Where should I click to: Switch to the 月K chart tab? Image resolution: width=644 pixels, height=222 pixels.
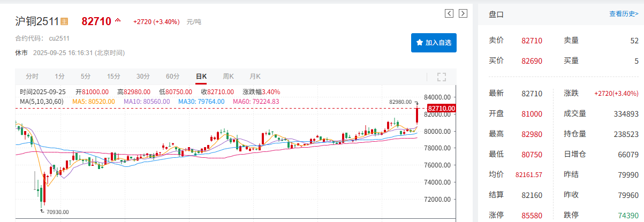[x=255, y=76]
